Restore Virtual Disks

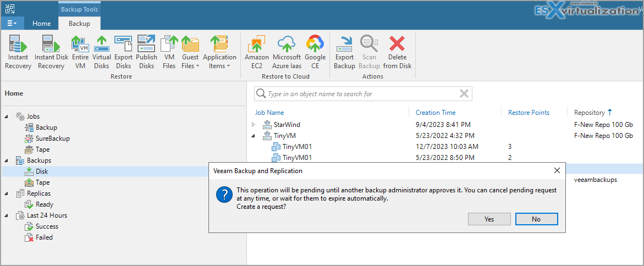101,52
